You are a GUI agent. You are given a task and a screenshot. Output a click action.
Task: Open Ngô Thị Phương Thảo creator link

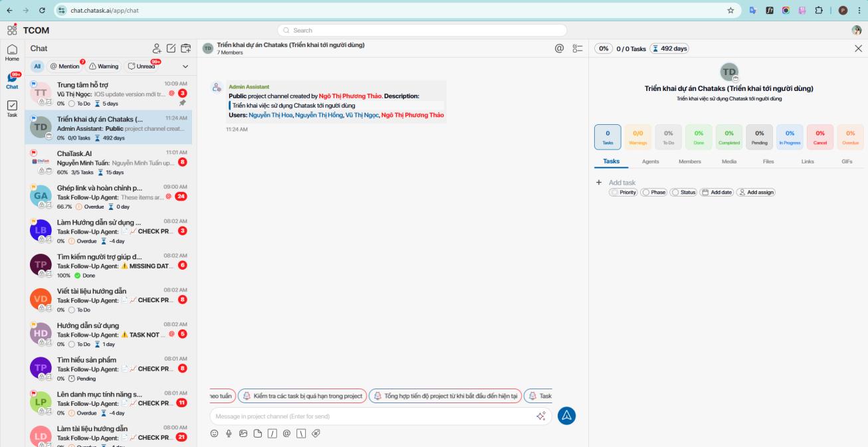coord(350,96)
